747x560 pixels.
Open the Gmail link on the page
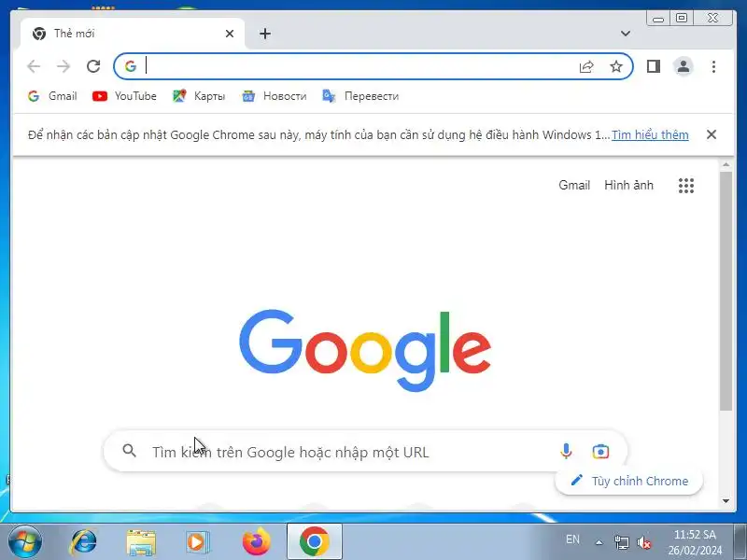pyautogui.click(x=574, y=185)
